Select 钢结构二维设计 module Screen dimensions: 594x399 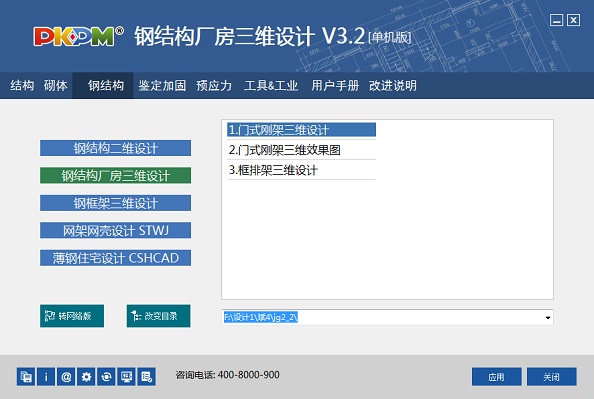116,148
